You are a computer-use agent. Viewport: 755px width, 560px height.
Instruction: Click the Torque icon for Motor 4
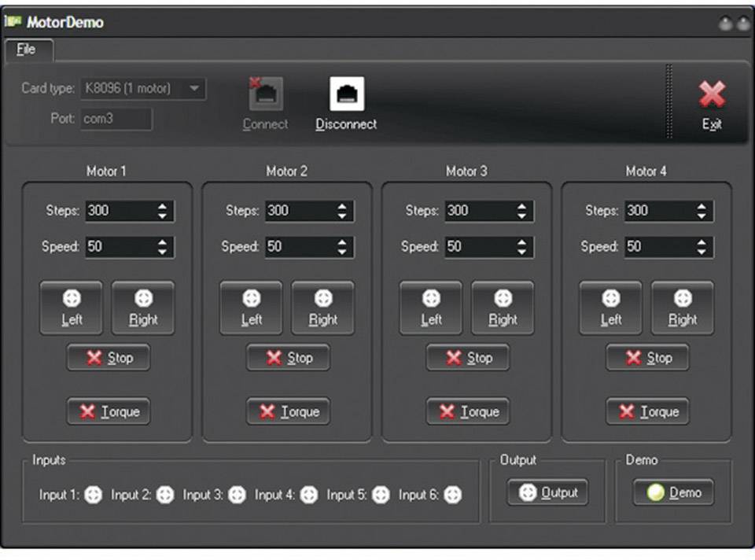point(628,411)
